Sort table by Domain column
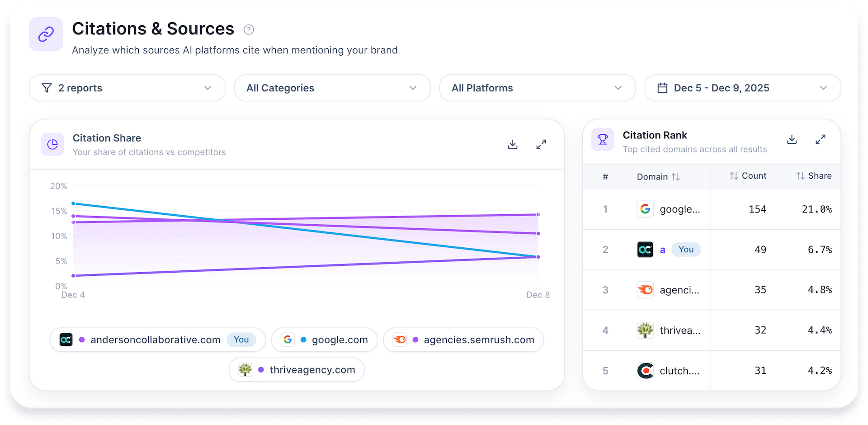868x425 pixels. tap(658, 177)
